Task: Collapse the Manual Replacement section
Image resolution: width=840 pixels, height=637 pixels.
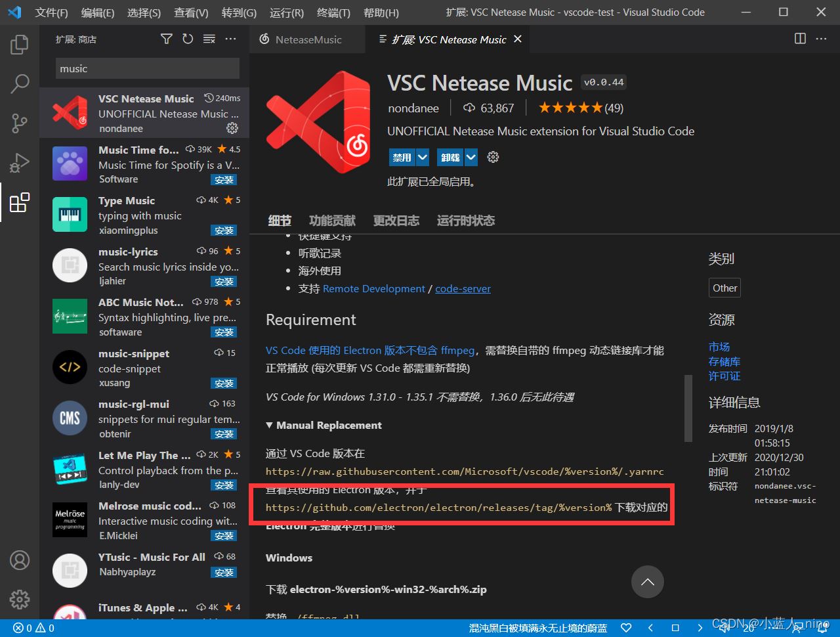Action: 324,426
